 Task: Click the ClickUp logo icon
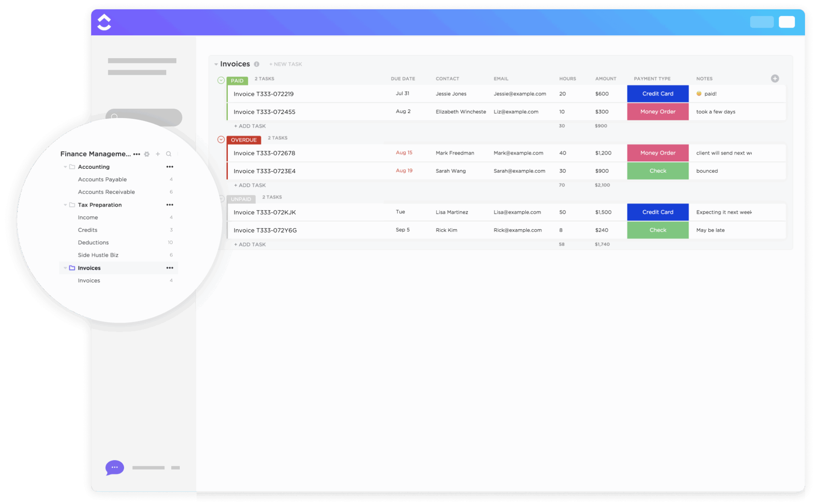[104, 22]
